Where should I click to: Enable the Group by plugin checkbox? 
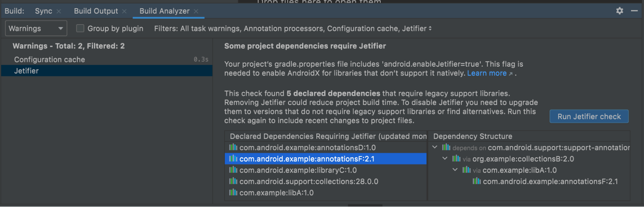pyautogui.click(x=80, y=29)
